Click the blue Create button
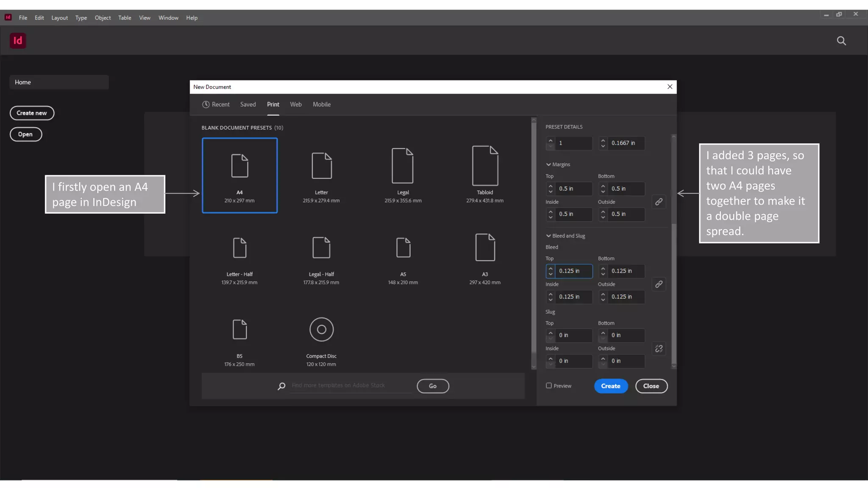The image size is (868, 488). pos(610,386)
